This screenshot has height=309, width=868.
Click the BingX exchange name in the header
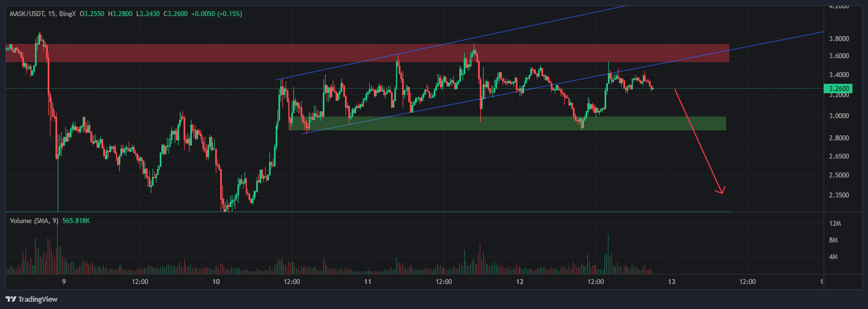coord(67,13)
